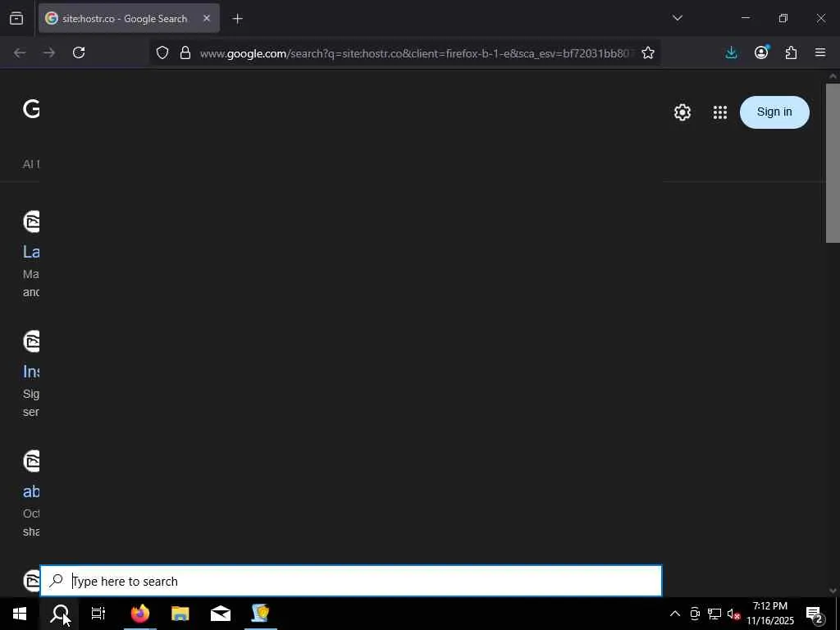Go back to previous page

20,52
